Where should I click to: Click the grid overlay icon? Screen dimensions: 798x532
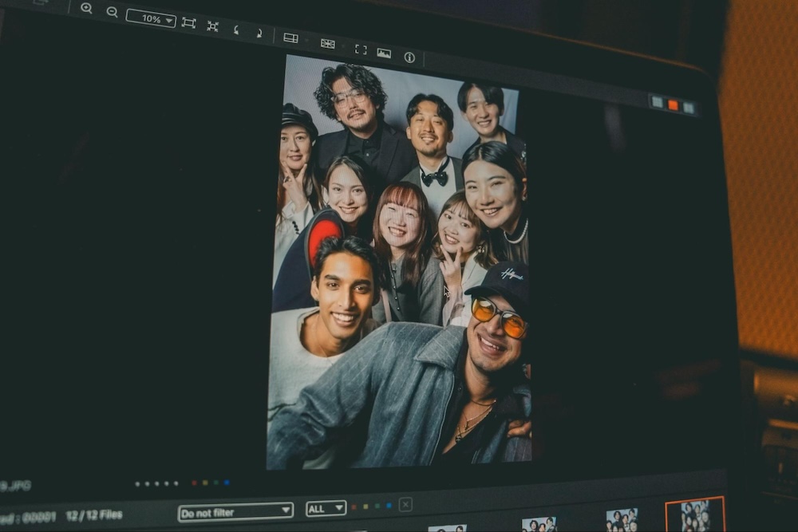coord(327,43)
